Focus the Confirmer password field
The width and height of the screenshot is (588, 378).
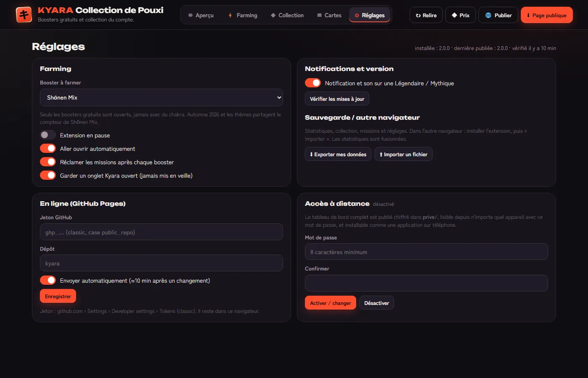(x=426, y=283)
